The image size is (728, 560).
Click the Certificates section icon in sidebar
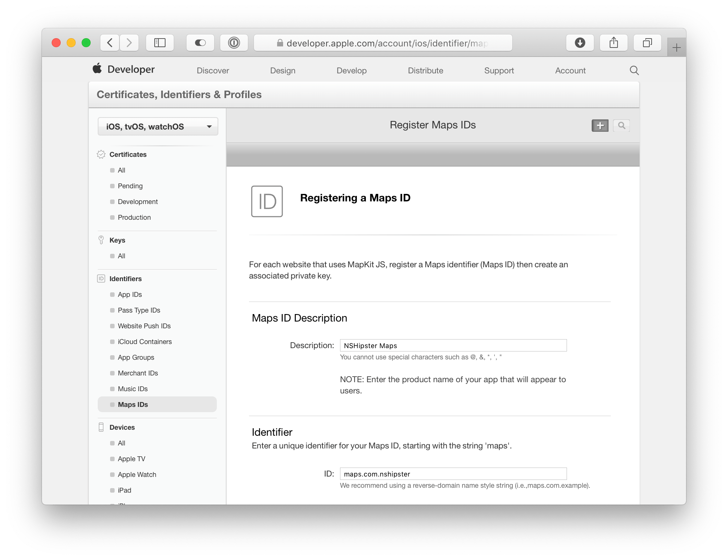click(x=101, y=154)
